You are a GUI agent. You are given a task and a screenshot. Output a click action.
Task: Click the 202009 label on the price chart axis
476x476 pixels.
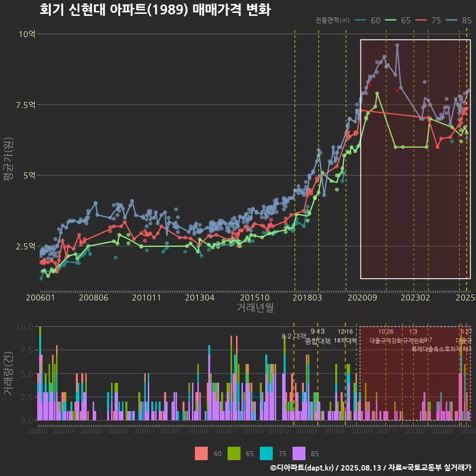[x=362, y=297]
